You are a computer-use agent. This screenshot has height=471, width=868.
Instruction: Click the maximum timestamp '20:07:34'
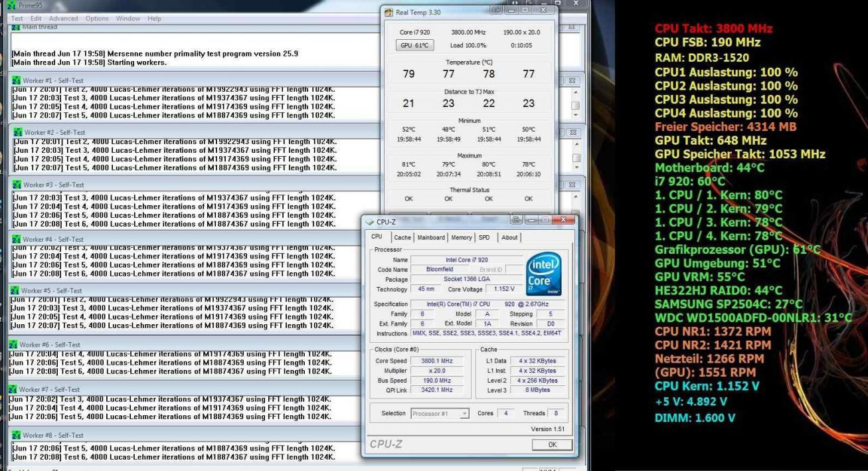[448, 173]
